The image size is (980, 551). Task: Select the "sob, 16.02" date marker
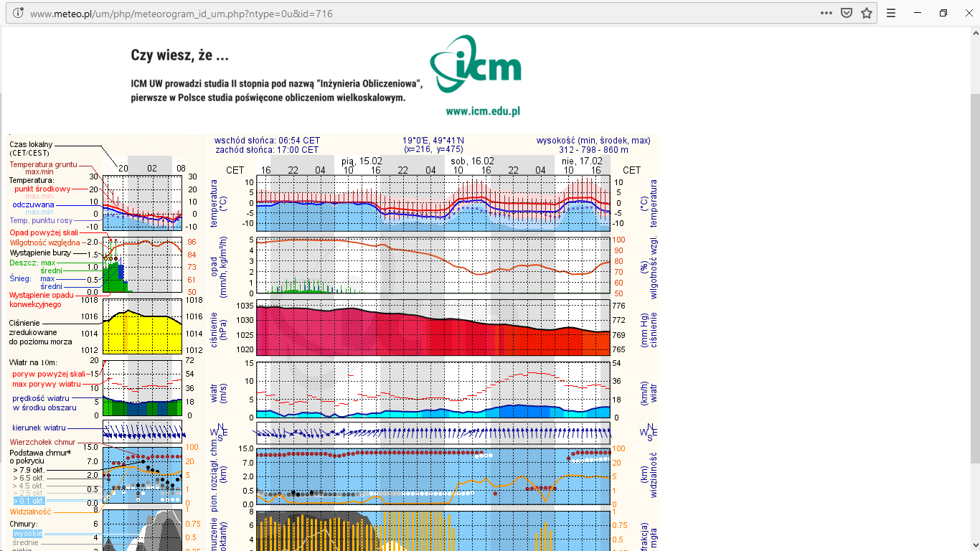[472, 161]
